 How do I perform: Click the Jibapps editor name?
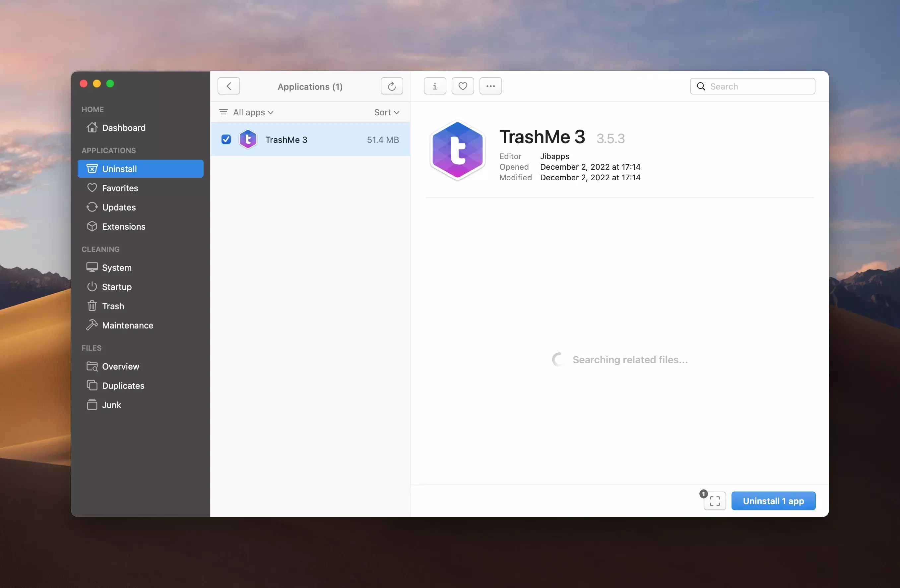click(555, 156)
